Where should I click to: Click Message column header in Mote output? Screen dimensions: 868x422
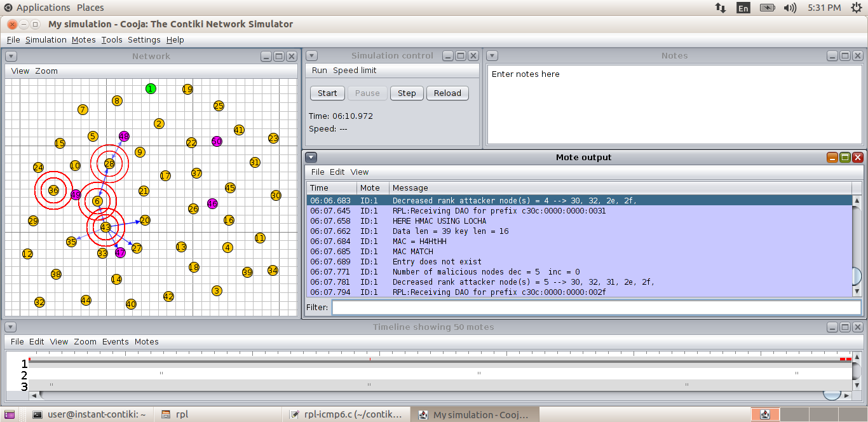(x=620, y=187)
